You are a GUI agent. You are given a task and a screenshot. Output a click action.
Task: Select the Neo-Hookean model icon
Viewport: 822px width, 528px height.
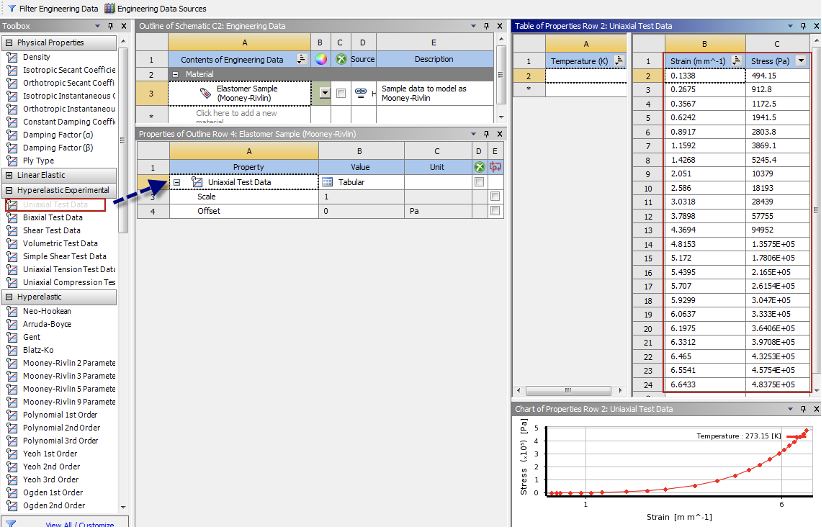[x=12, y=311]
